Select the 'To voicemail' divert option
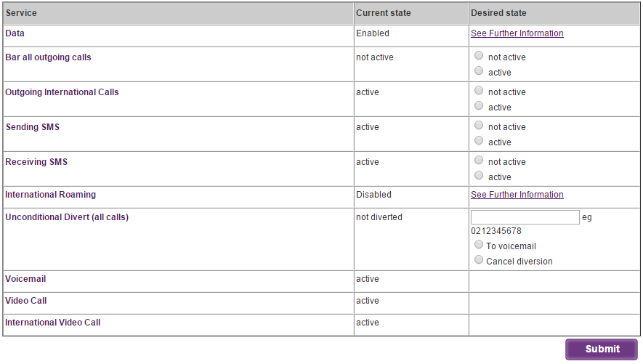The width and height of the screenshot is (643, 364). click(479, 244)
